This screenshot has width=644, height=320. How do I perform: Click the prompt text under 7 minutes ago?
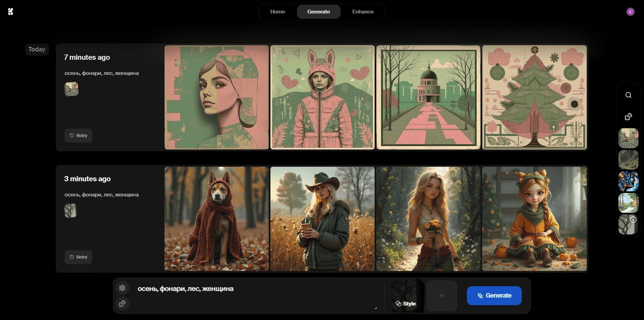click(x=102, y=73)
